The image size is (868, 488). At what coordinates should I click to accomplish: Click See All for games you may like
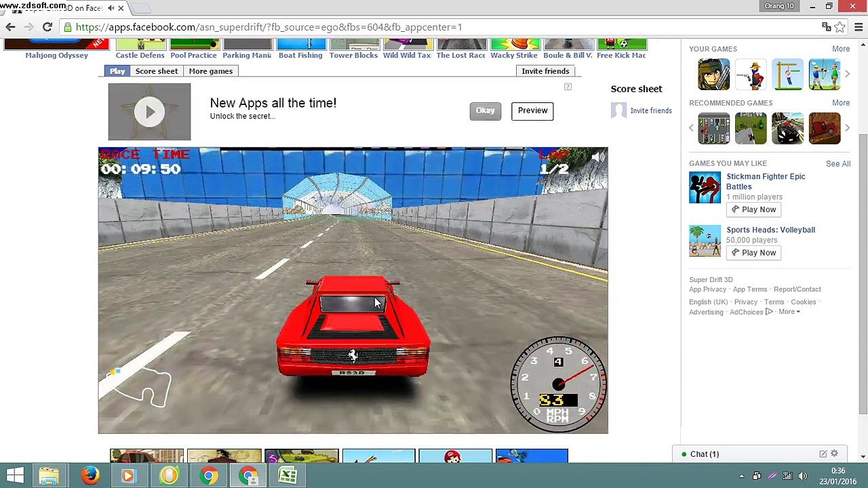point(838,163)
